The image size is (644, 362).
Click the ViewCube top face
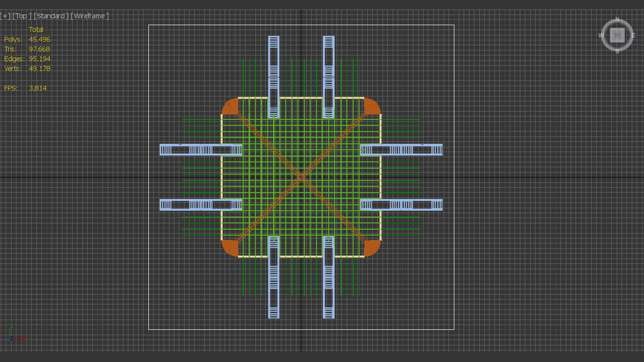(x=617, y=35)
